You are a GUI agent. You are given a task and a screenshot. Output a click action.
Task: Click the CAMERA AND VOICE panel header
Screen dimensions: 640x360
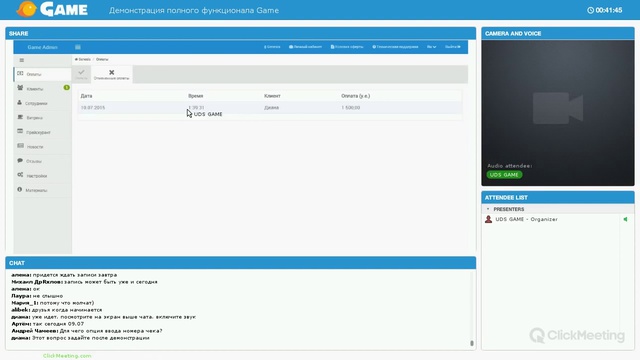pos(558,33)
